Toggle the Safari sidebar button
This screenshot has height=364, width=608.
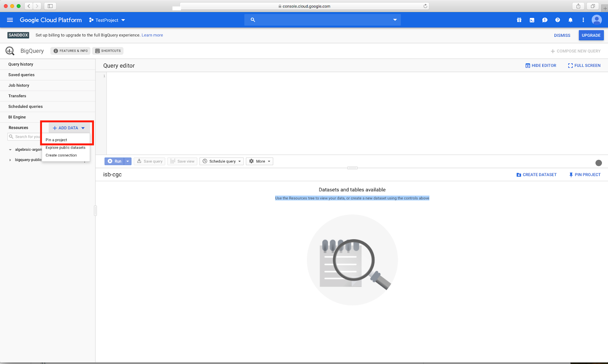tap(50, 6)
